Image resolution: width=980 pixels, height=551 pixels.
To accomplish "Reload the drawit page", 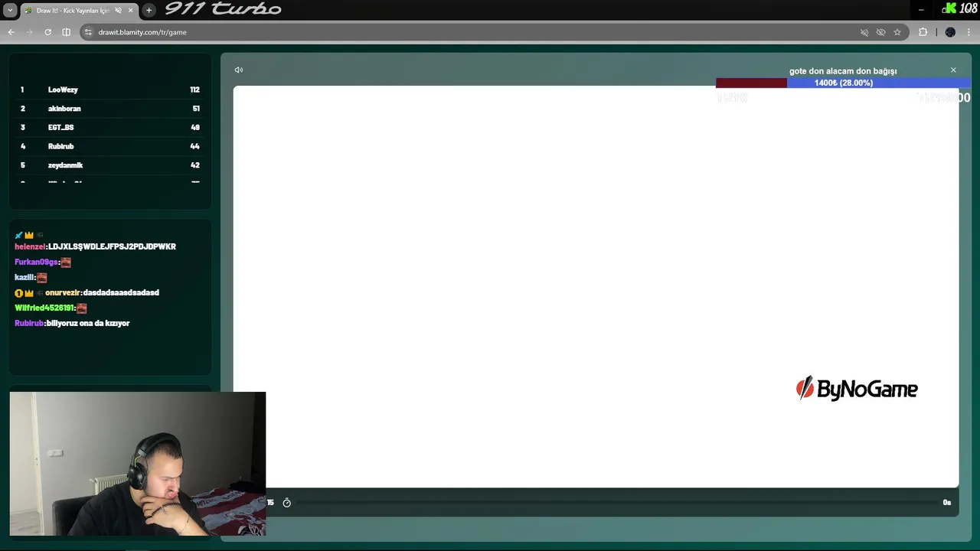I will click(x=47, y=32).
